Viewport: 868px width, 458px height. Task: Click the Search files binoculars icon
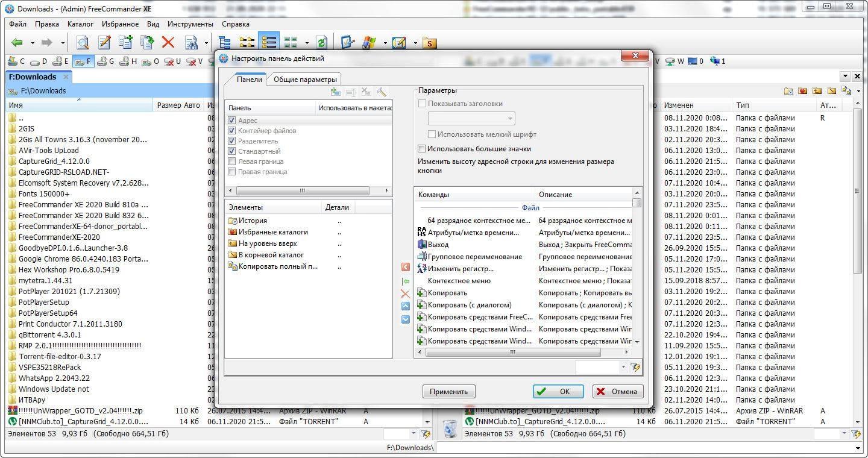tap(191, 42)
